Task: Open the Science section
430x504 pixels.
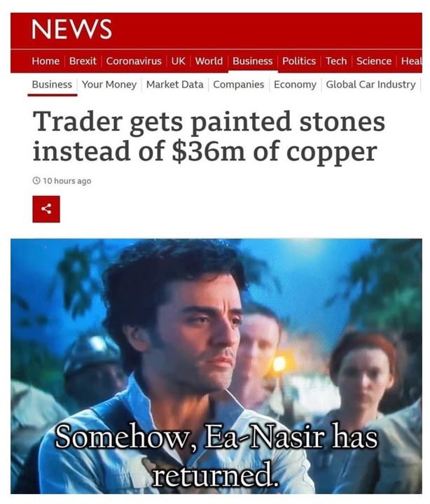Action: pyautogui.click(x=374, y=61)
